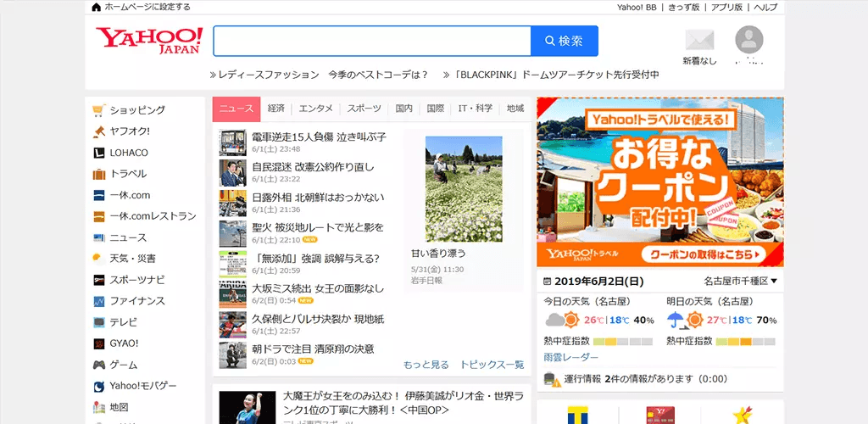Open the mail envelope icon
This screenshot has height=424, width=868.
pyautogui.click(x=699, y=41)
